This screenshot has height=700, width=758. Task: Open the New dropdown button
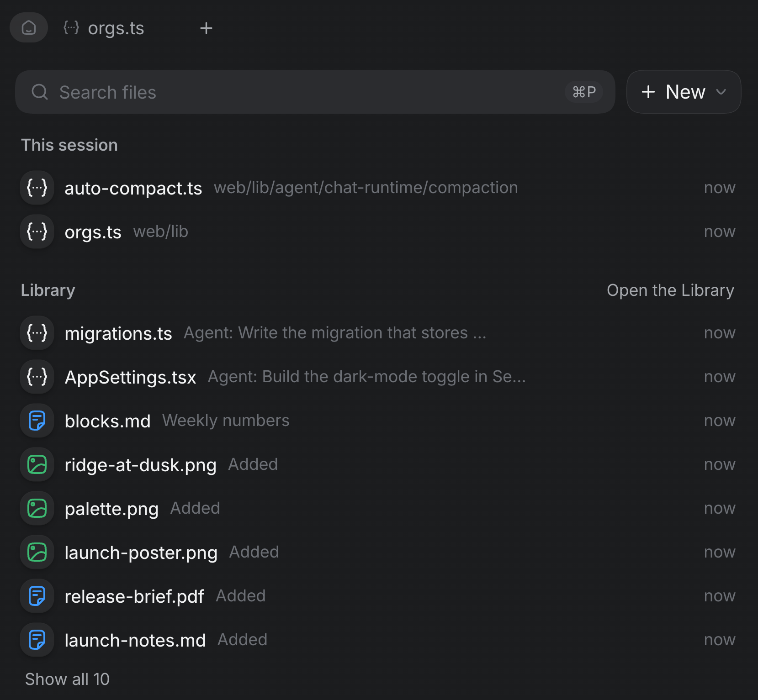tap(684, 92)
